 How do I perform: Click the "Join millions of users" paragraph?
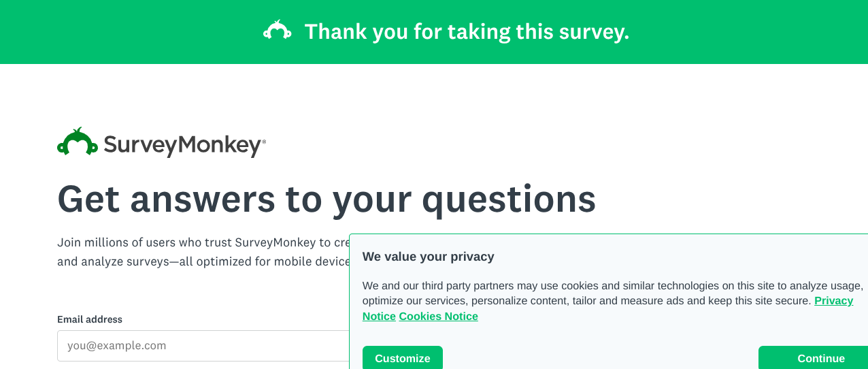(x=203, y=242)
